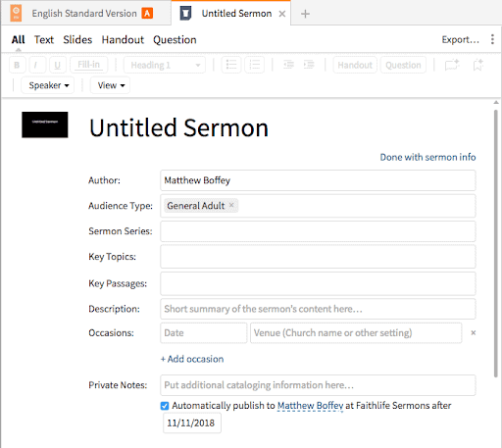The height and width of the screenshot is (448, 502).
Task: Click the occasion Date field
Action: point(203,333)
